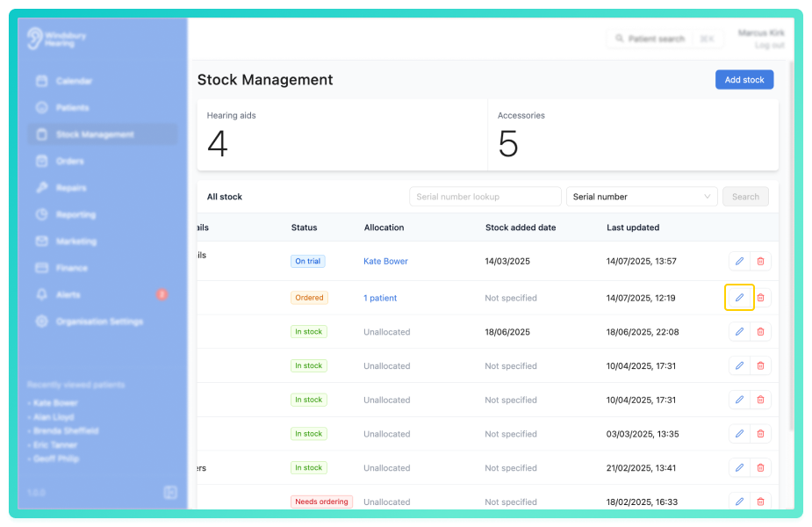812x527 pixels.
Task: Click trash icon for the Ordered row
Action: click(x=760, y=298)
